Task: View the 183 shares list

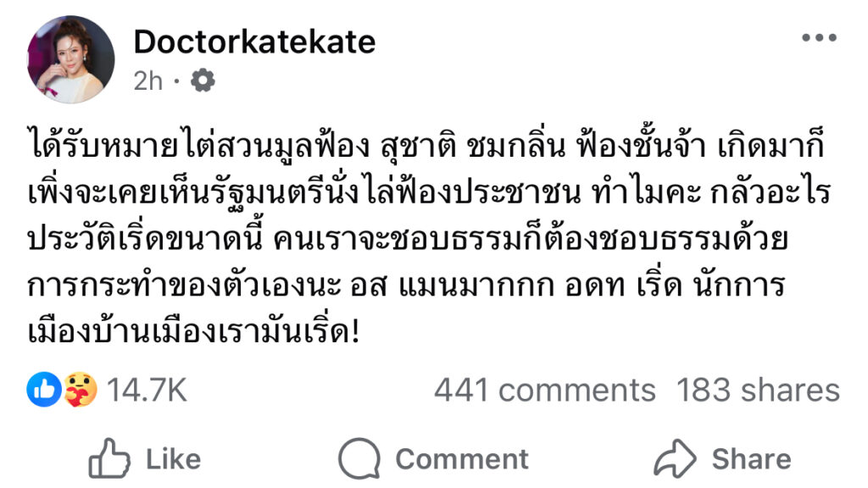Action: coord(758,390)
